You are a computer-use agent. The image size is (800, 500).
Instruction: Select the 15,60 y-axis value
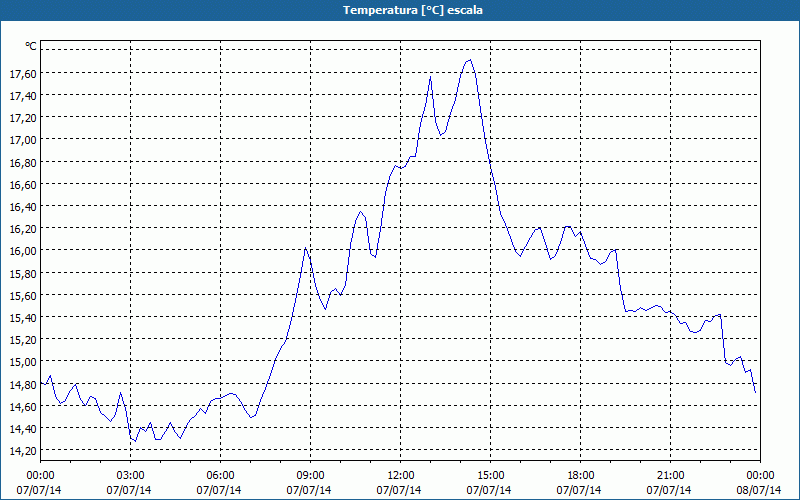(23, 296)
